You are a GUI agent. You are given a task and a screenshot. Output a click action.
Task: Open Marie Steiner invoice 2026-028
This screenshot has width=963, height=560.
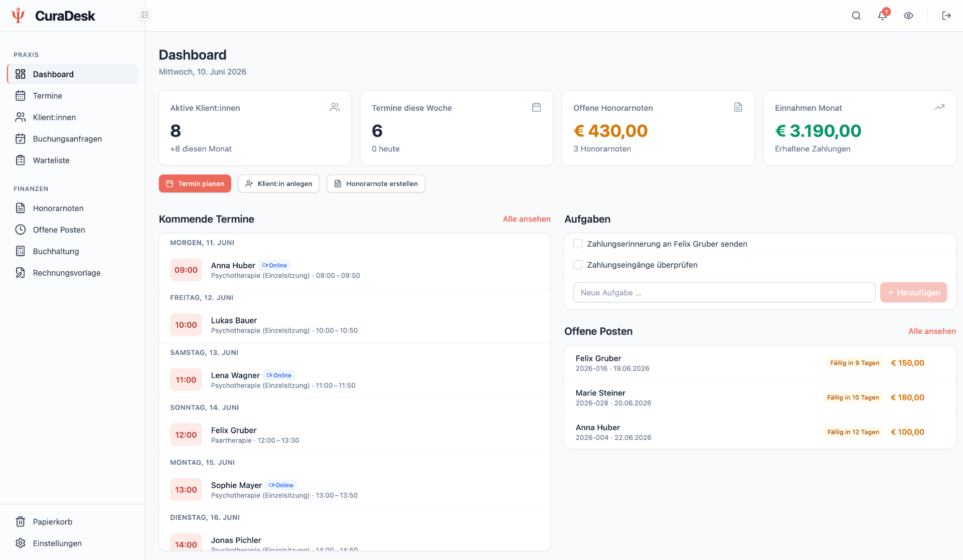[760, 398]
